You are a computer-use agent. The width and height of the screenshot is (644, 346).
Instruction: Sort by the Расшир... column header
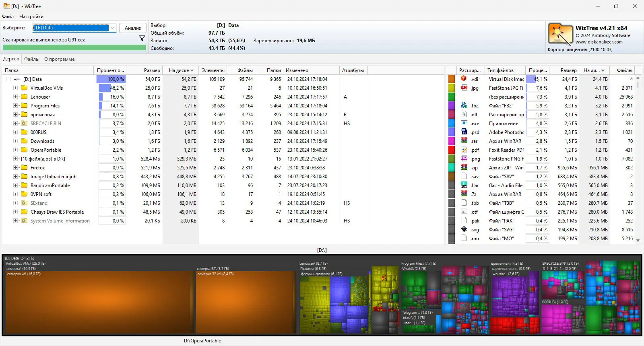point(471,70)
